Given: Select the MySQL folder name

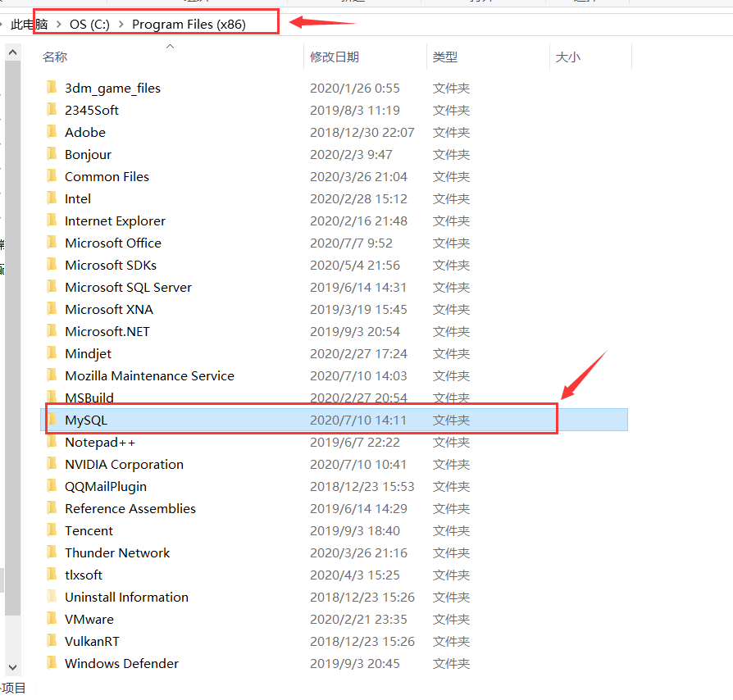Looking at the screenshot, I should [x=86, y=420].
